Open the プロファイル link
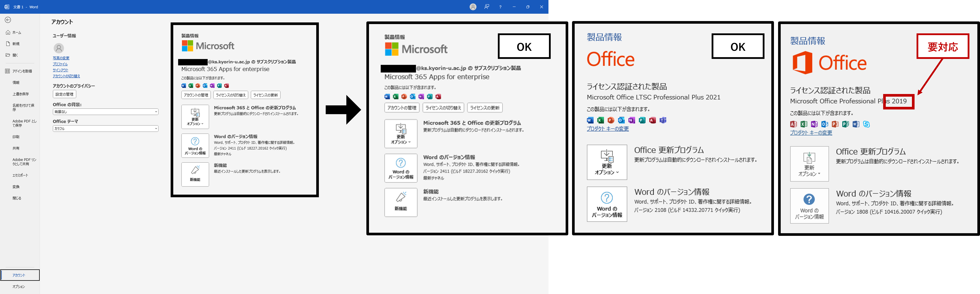The image size is (980, 294). coord(60,64)
